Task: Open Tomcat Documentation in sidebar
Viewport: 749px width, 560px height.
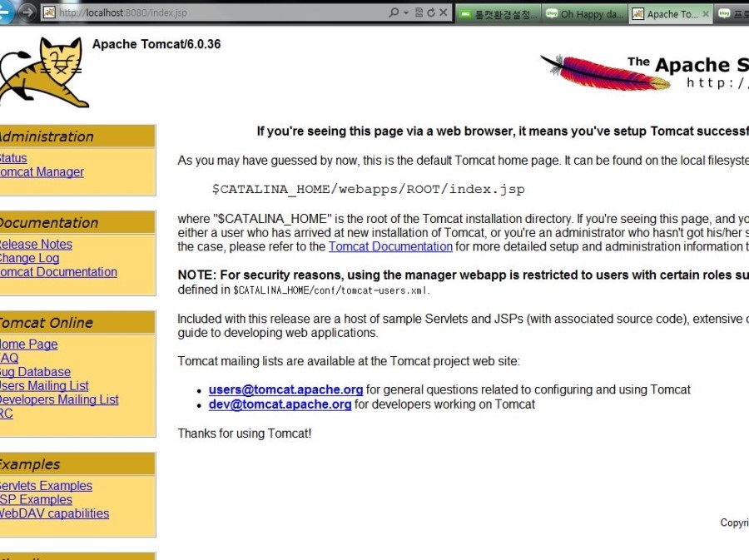Action: [57, 271]
